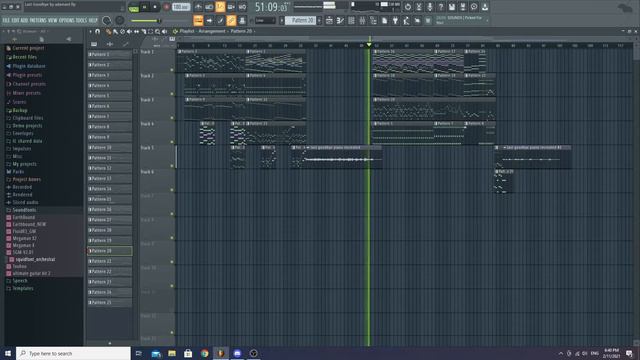Select the playlist slice tool
Image resolution: width=640 pixels, height=360 pixels.
coord(144,31)
